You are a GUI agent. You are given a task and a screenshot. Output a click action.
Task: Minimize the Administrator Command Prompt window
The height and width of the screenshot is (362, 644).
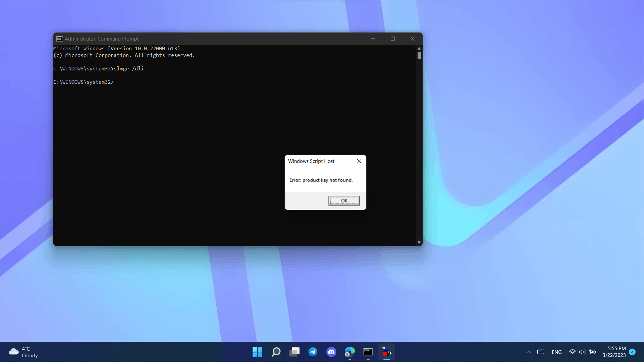pyautogui.click(x=373, y=39)
